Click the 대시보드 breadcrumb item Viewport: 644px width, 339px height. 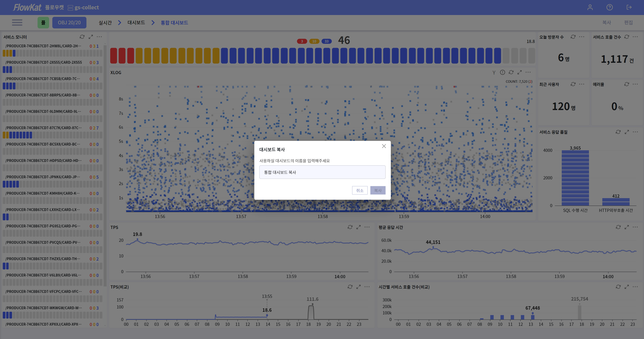tap(136, 23)
